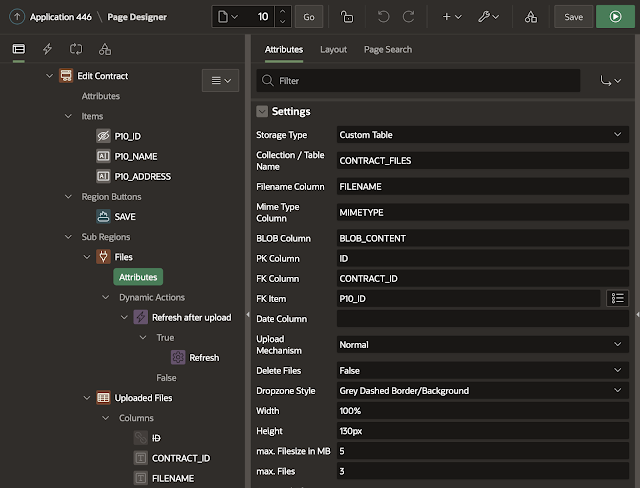The width and height of the screenshot is (640, 488).
Task: Select the P10_ADDRESS item
Action: coord(142,176)
